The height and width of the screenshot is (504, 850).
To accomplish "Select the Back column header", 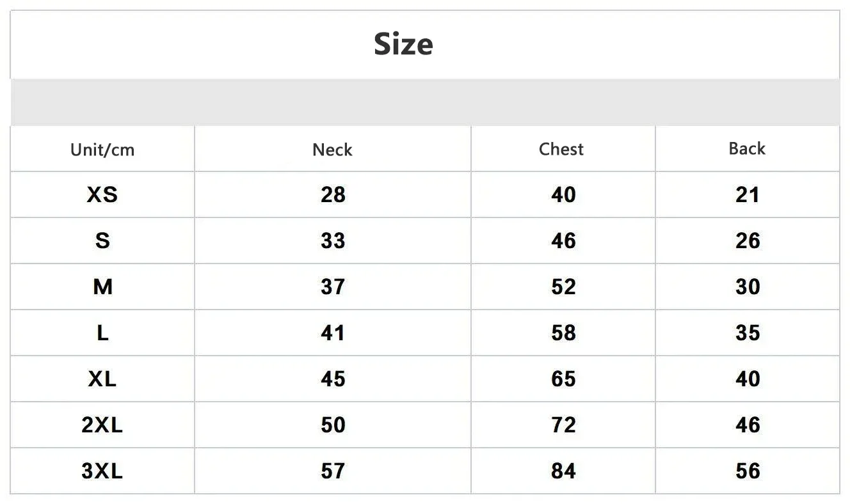I will [x=747, y=148].
